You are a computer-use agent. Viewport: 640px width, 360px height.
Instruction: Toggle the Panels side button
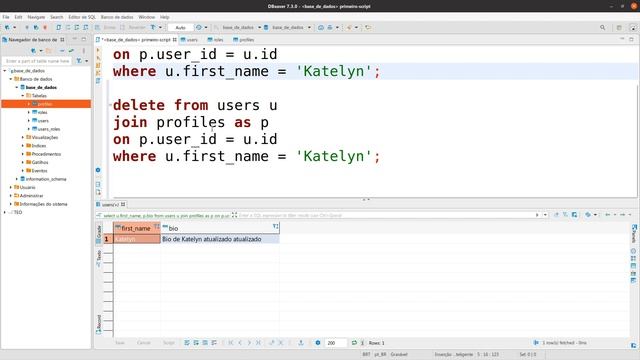(633, 234)
